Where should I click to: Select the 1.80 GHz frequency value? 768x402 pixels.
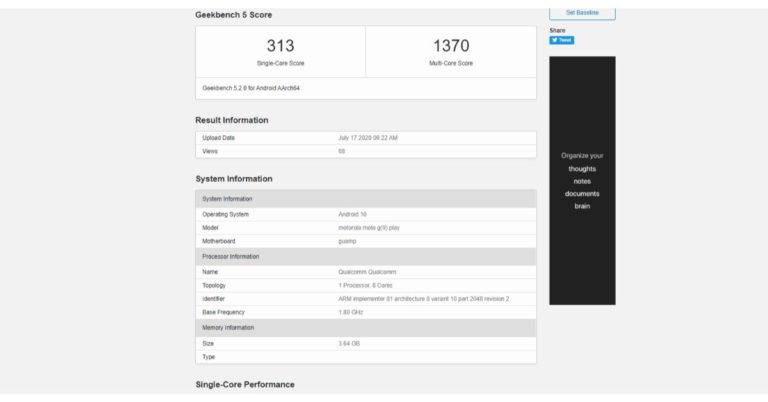(351, 312)
